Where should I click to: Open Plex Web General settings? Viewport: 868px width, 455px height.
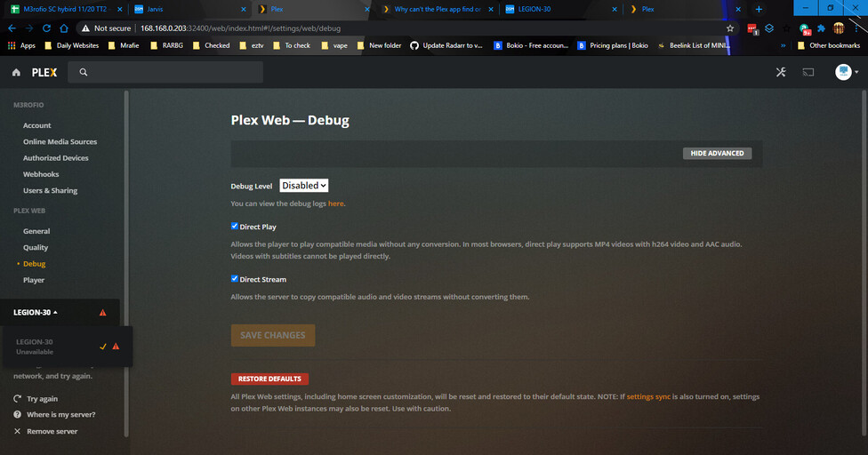pyautogui.click(x=36, y=231)
